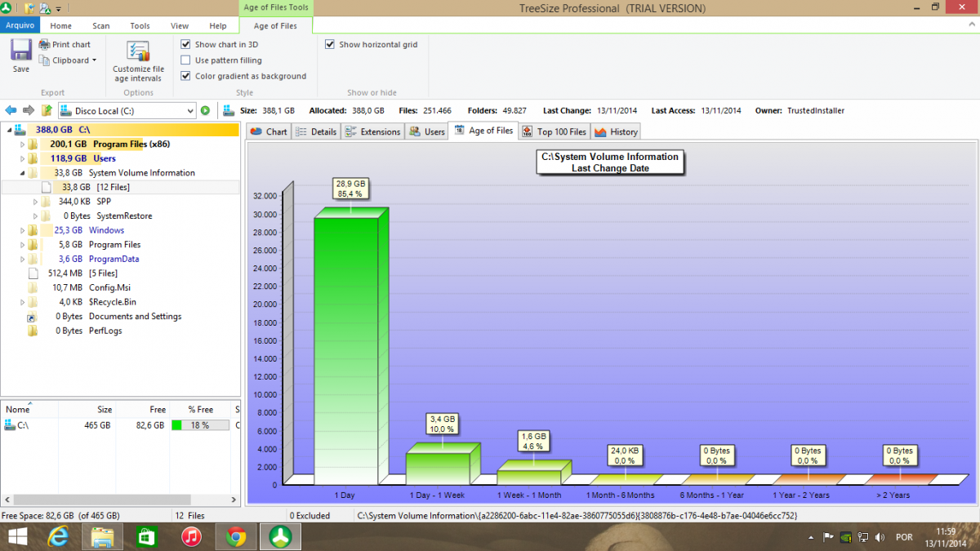Screen dimensions: 980x551
Task: Navigate forward with the gray arrow
Action: point(29,110)
